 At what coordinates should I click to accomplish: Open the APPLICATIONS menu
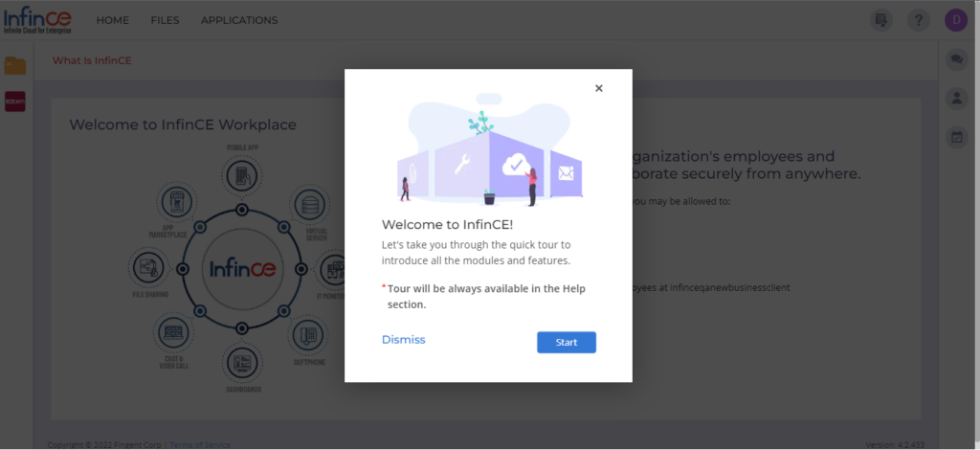[x=239, y=21]
